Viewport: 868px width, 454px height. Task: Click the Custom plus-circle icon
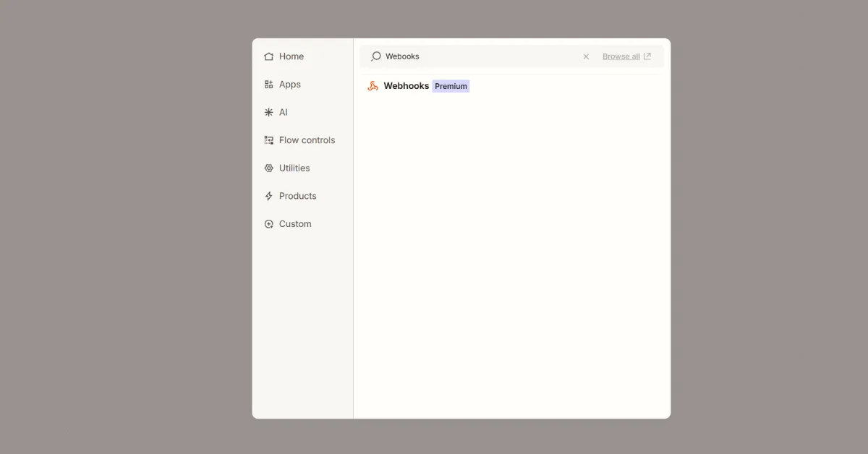pos(268,223)
